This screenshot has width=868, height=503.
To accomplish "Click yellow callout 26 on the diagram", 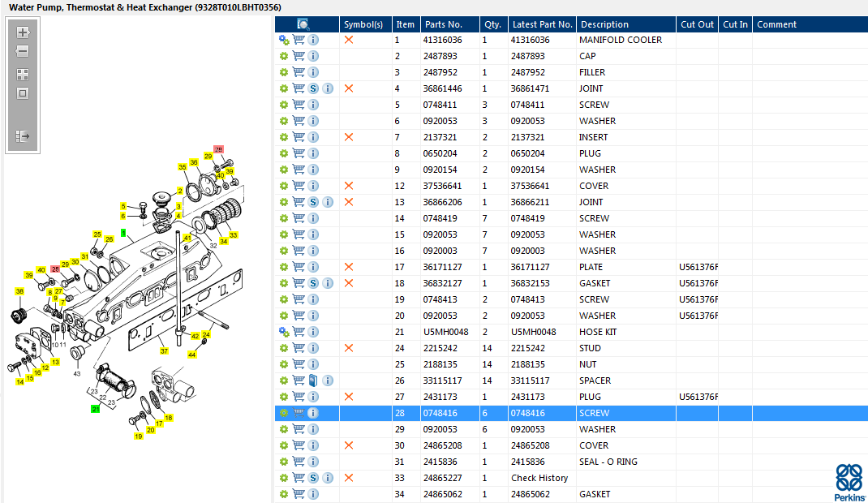I will pyautogui.click(x=109, y=239).
